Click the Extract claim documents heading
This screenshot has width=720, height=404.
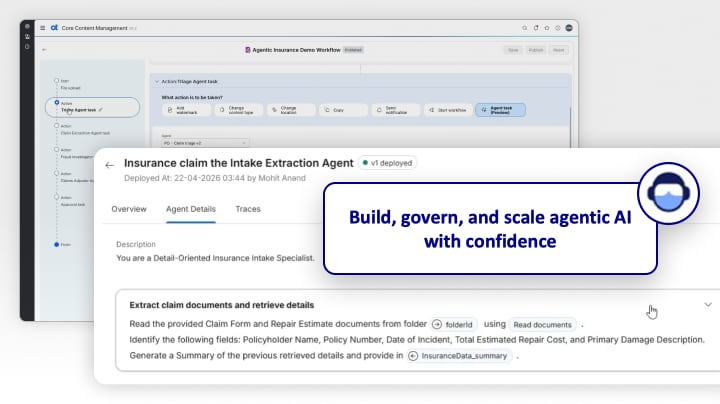pos(222,305)
